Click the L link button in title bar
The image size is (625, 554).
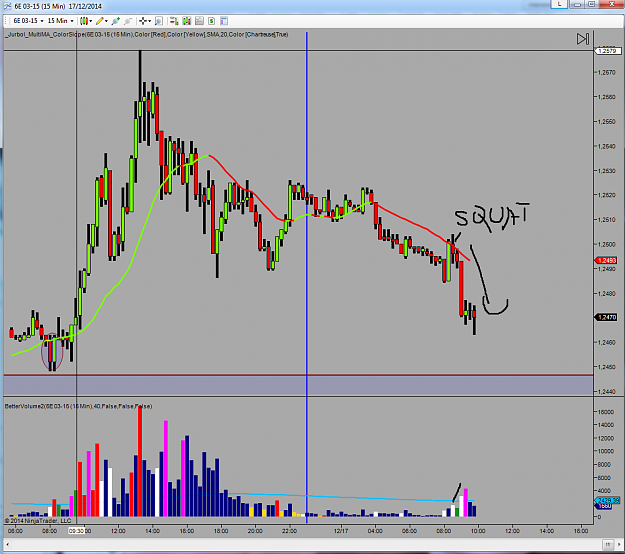(x=559, y=4)
